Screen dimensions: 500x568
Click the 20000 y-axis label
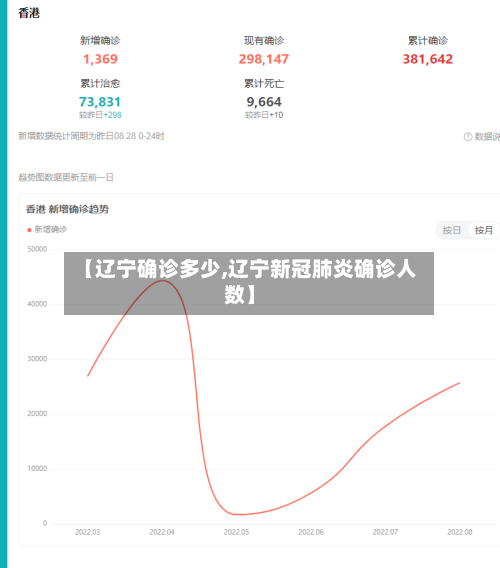point(37,414)
